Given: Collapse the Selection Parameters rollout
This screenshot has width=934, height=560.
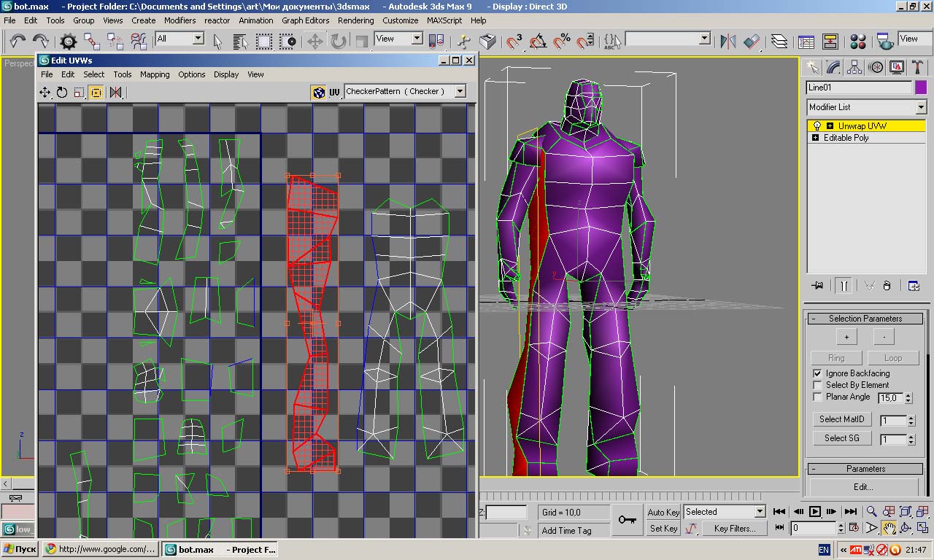Looking at the screenshot, I should point(865,319).
